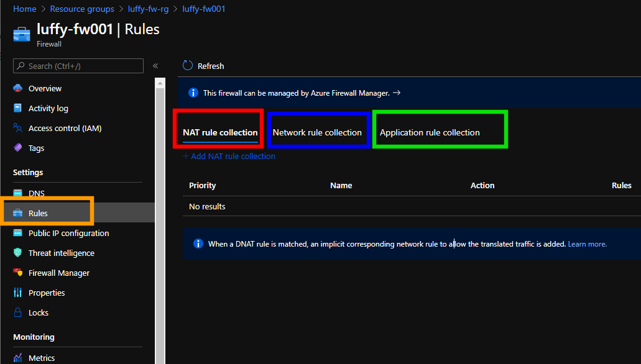Image resolution: width=641 pixels, height=364 pixels.
Task: Click the sidebar scrollbar up arrow
Action: 160,83
